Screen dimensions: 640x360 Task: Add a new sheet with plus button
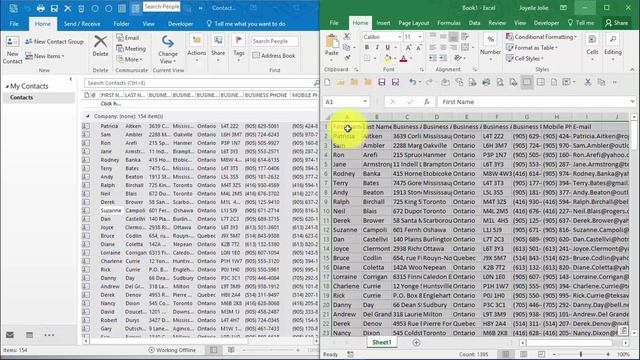(416, 342)
